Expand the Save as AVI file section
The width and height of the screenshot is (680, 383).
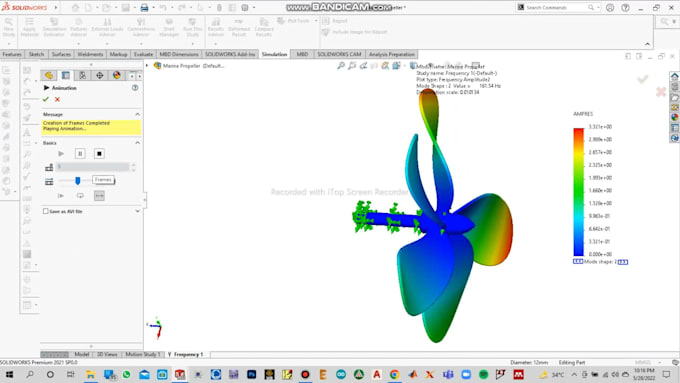[x=137, y=211]
